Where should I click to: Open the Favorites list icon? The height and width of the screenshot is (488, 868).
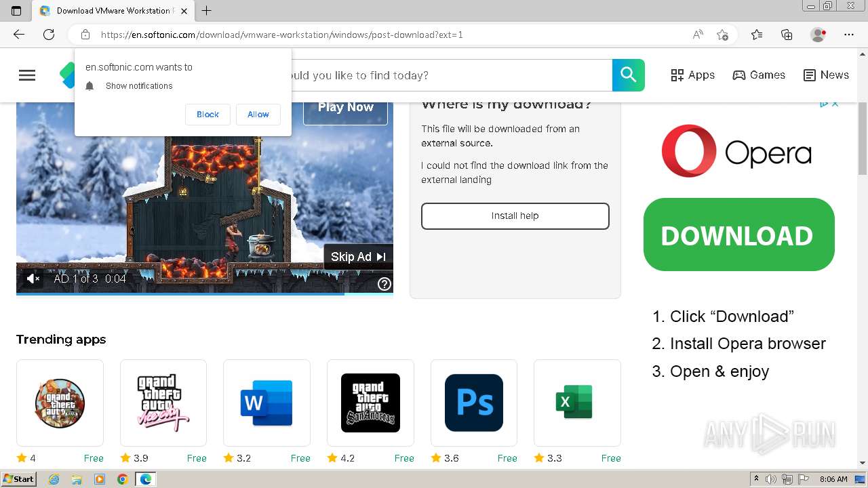pos(757,35)
